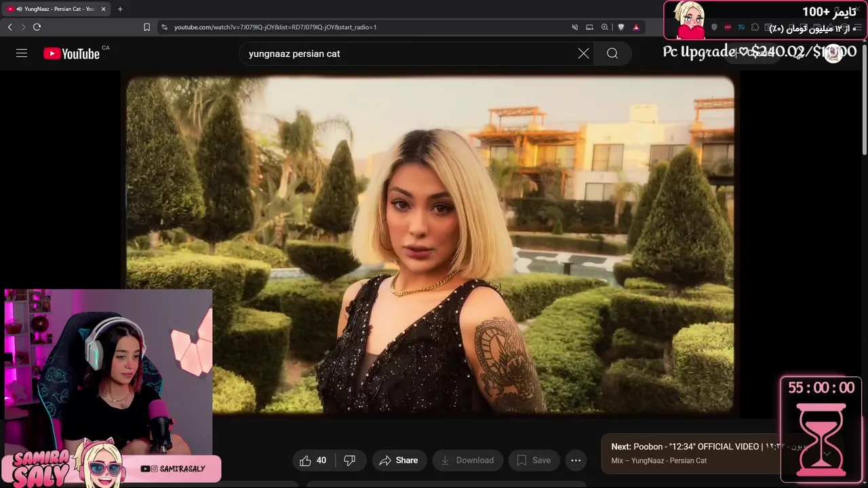This screenshot has width=868, height=488.
Task: Open the YouTube hamburger guide menu
Action: [22, 54]
